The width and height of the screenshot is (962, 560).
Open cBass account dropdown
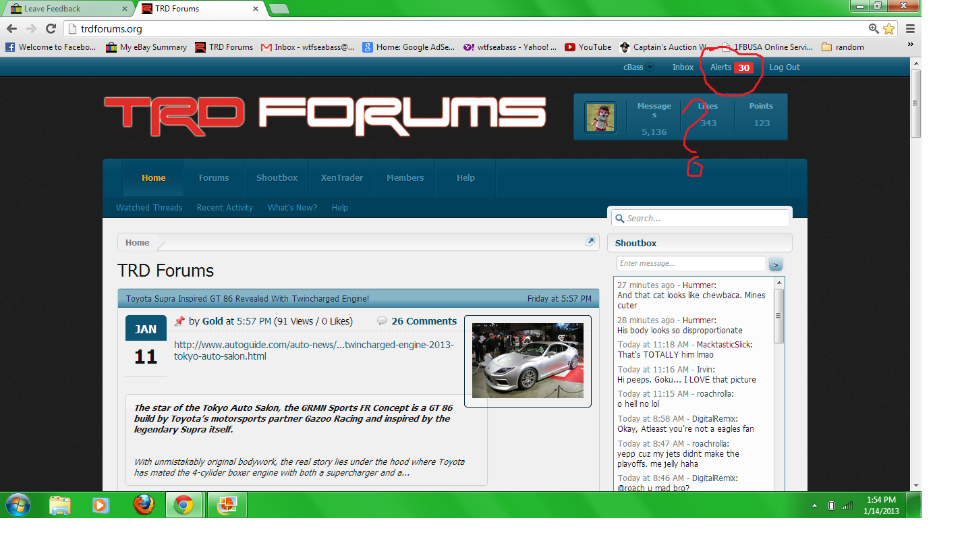coord(638,67)
